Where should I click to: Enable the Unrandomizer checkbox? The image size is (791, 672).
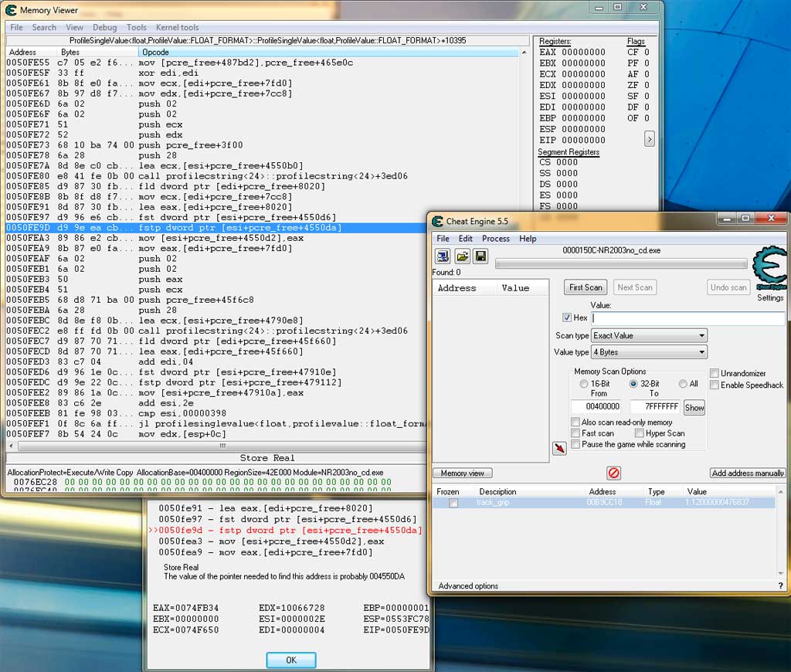(715, 373)
